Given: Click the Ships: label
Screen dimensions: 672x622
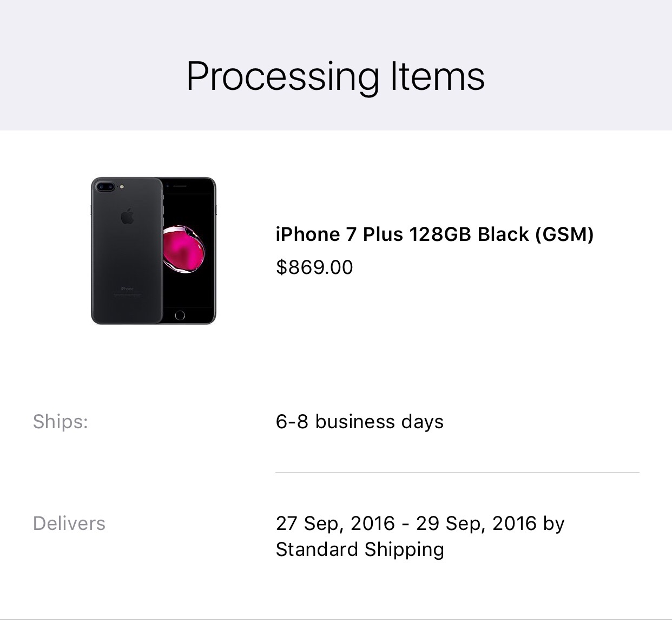Looking at the screenshot, I should tap(61, 422).
